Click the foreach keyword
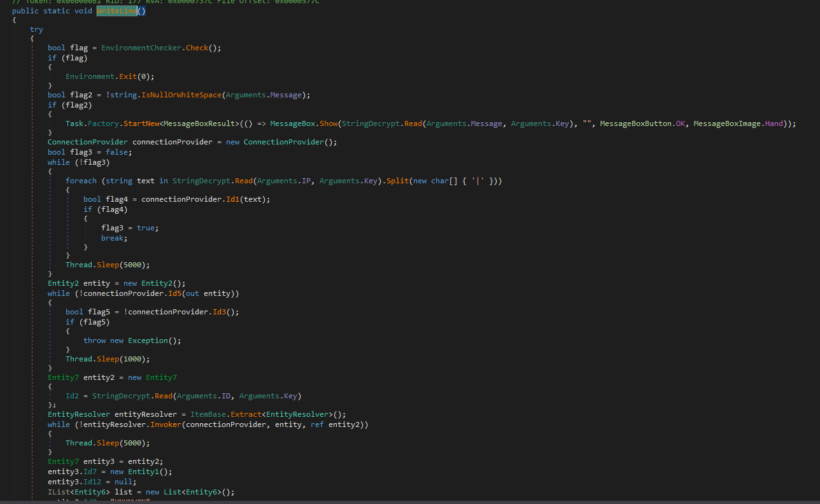This screenshot has width=820, height=504. (x=81, y=181)
